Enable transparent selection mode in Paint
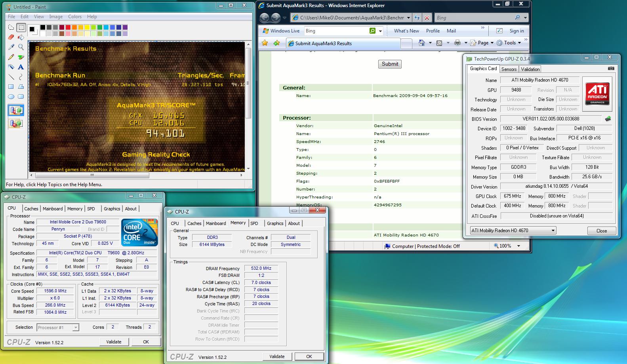627x364 pixels. click(16, 124)
